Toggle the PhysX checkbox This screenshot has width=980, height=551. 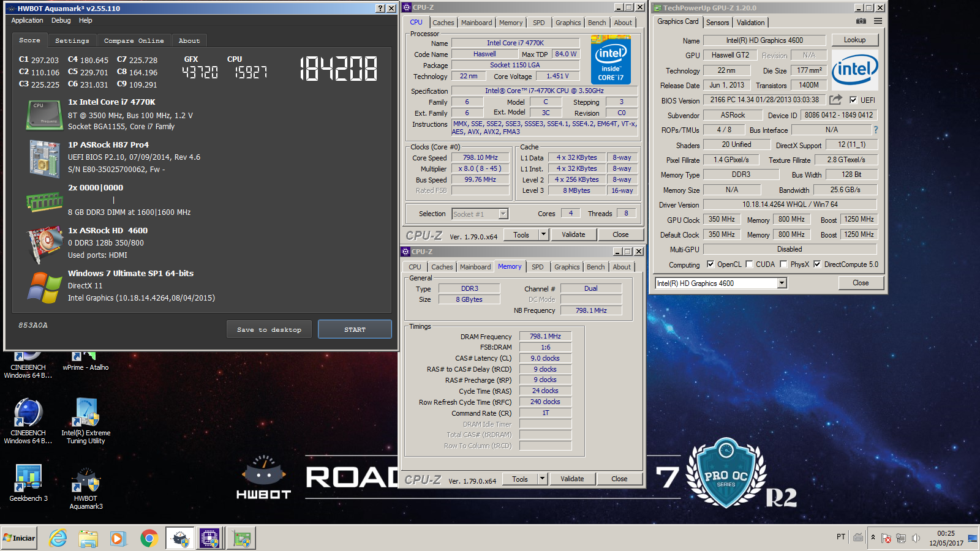pyautogui.click(x=783, y=264)
